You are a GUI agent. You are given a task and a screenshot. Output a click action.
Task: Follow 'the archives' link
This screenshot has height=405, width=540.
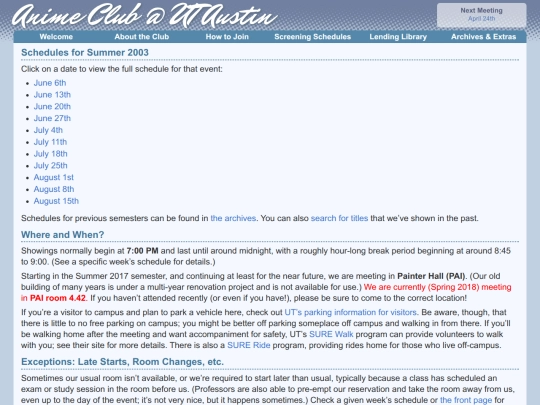(x=233, y=218)
